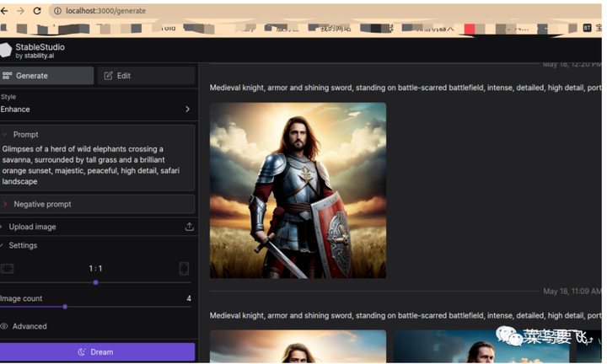Expand the Upload image section
The height and width of the screenshot is (364, 607).
pos(33,227)
